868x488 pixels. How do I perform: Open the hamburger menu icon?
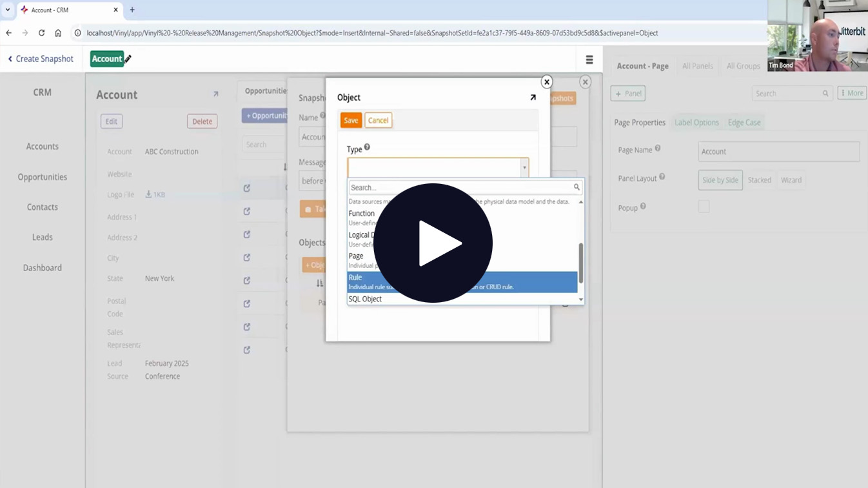(x=589, y=59)
